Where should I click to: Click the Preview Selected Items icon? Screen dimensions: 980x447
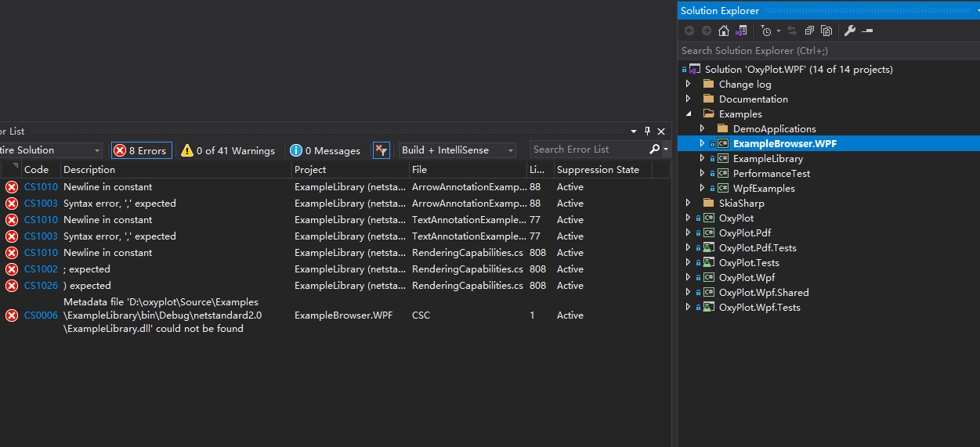click(x=867, y=31)
